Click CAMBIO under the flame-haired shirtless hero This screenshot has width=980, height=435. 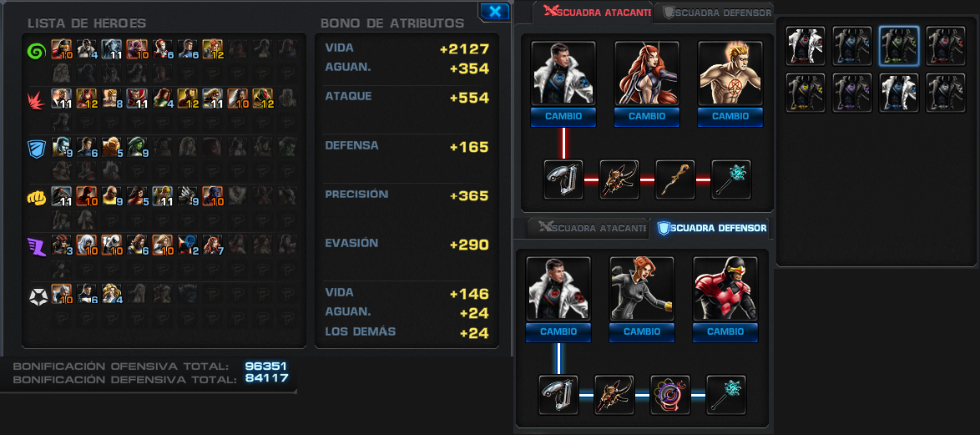click(x=730, y=116)
